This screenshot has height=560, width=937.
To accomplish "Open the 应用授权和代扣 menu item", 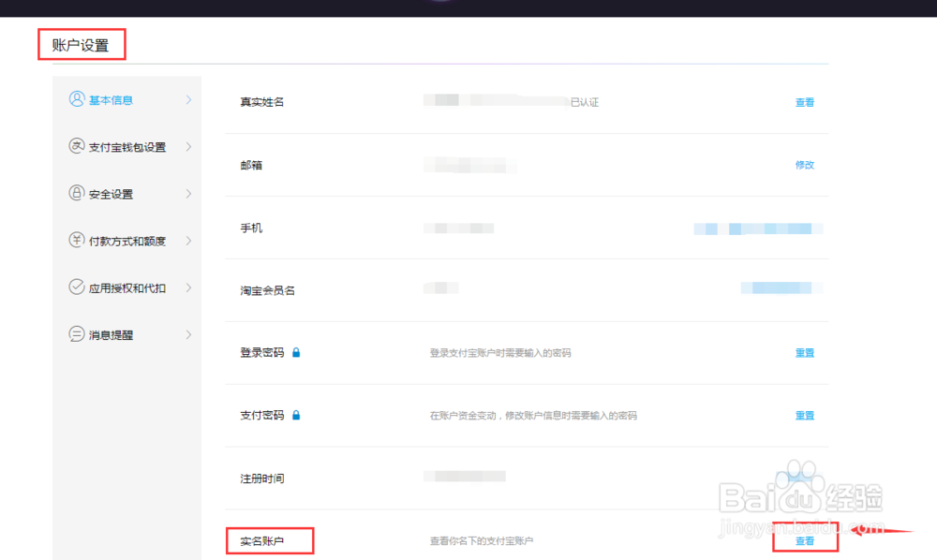I will click(126, 287).
